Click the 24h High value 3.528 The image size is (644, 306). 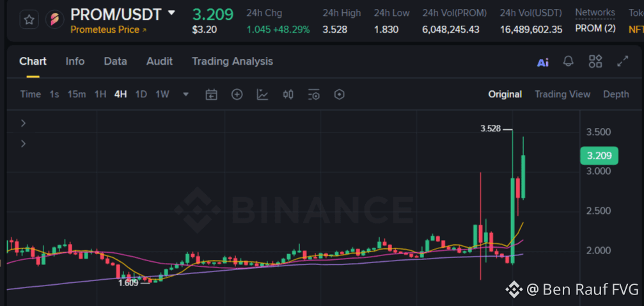coord(334,29)
